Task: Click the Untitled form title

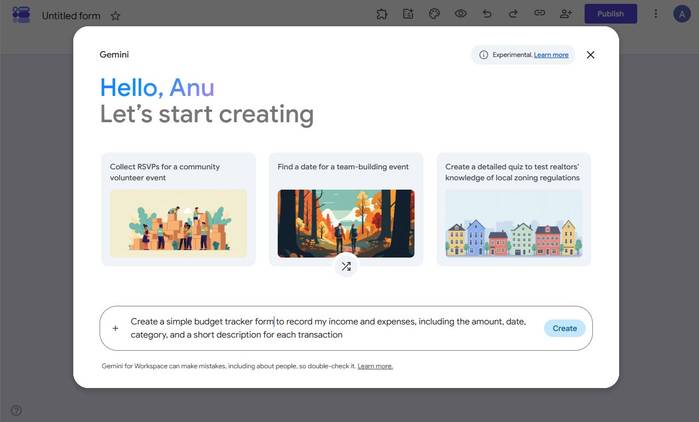Action: tap(71, 16)
